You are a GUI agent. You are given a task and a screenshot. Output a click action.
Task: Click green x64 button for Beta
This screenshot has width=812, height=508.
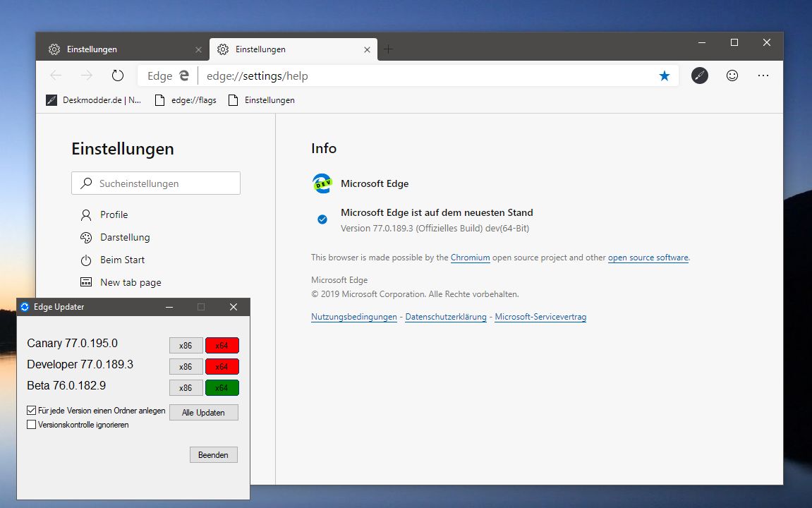click(222, 388)
